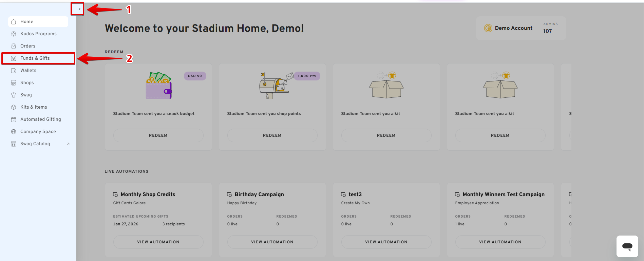Redeem the snack budget gift
644x261 pixels.
(x=158, y=135)
